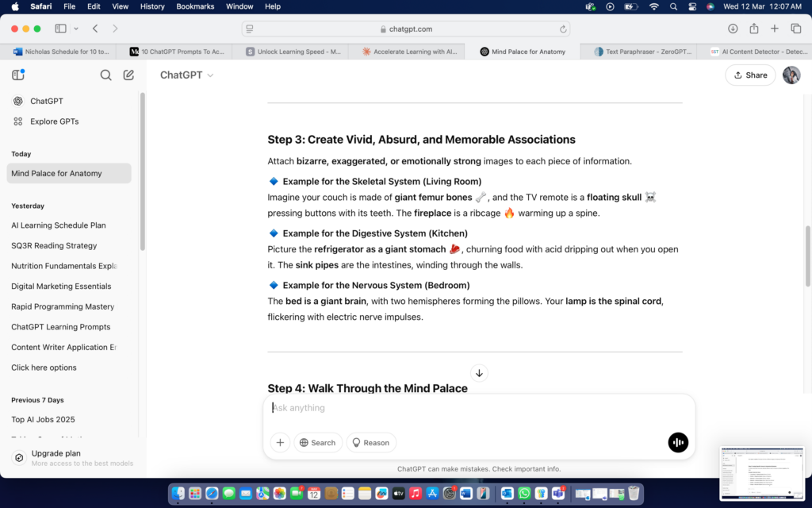This screenshot has width=812, height=508.
Task: Click scroll-to-bottom arrow button
Action: click(x=479, y=373)
